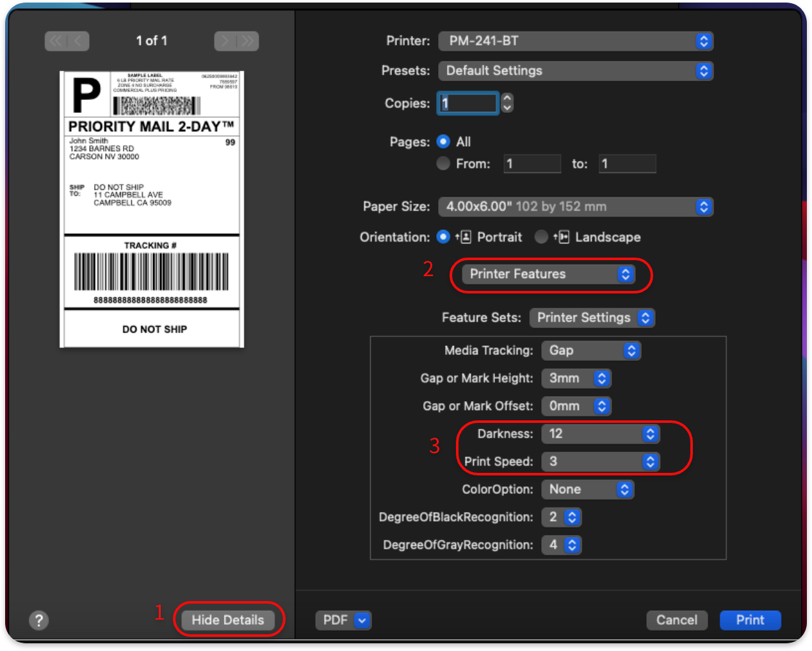Open the Gap or Mark Height dropdown
Image resolution: width=812 pixels, height=651 pixels.
[x=576, y=378]
